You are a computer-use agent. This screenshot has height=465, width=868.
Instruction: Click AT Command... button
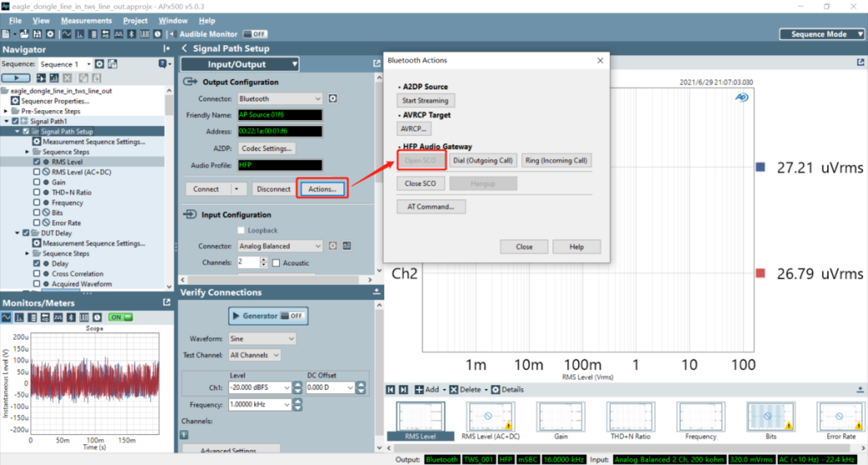tap(431, 207)
